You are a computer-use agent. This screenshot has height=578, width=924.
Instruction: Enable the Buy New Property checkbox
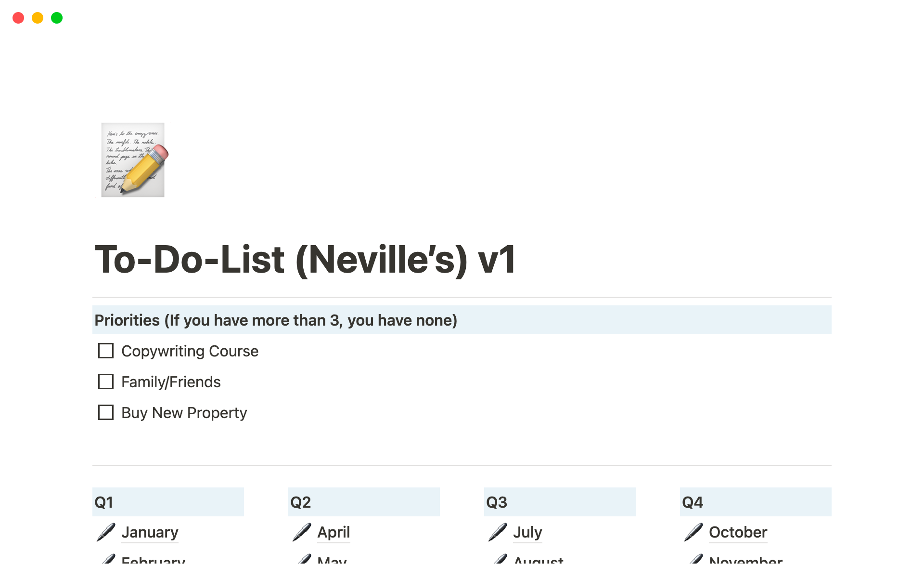coord(106,411)
